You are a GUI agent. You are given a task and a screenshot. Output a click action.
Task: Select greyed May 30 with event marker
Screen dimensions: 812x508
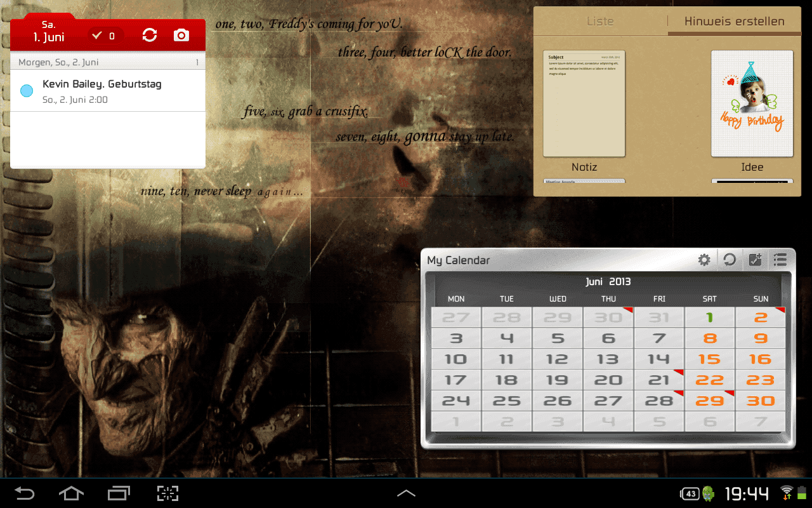[608, 317]
